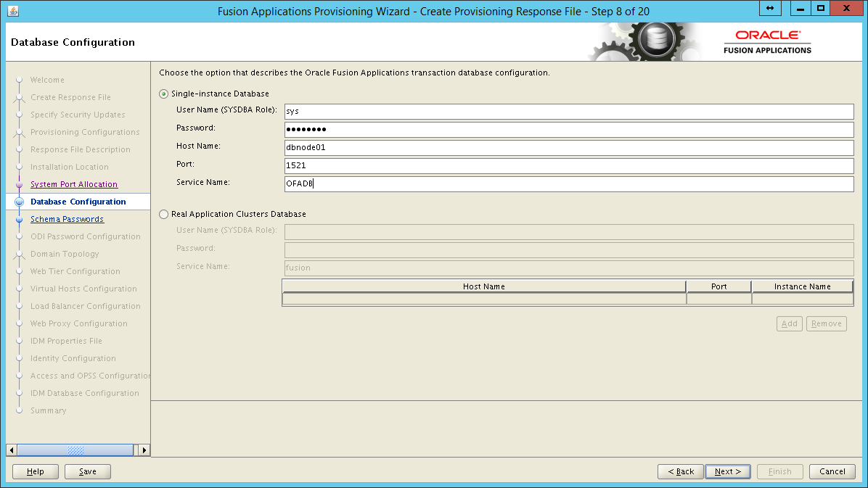Screen dimensions: 868x488
Task: Click the IDM Properties File step
Action: [66, 342]
